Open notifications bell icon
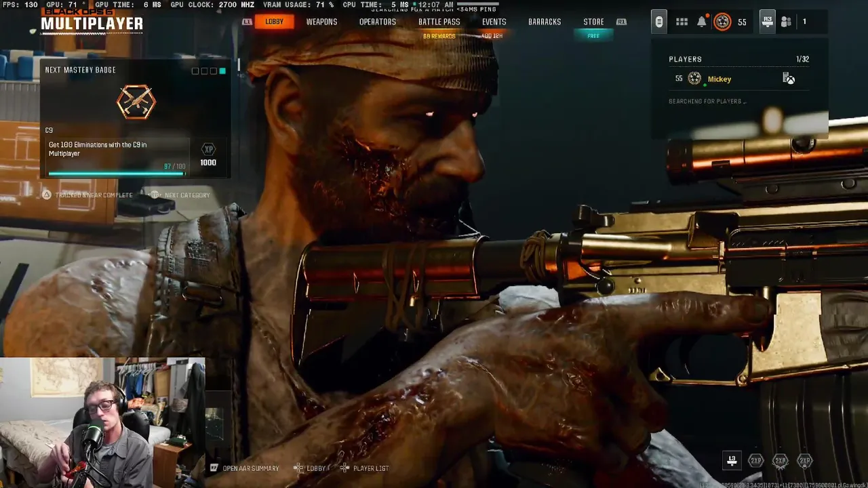This screenshot has width=868, height=488. point(702,22)
